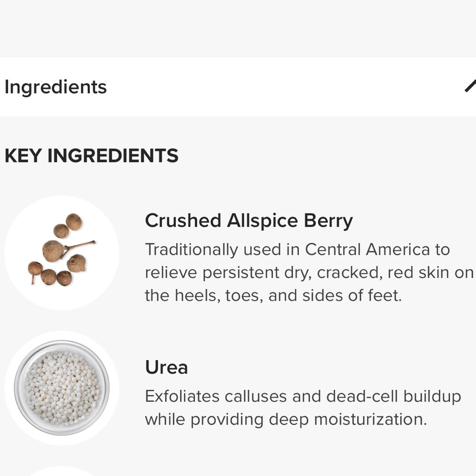Click text 'while providing deep moisturization'
Viewport: 476px width, 476px height.
coord(286,419)
